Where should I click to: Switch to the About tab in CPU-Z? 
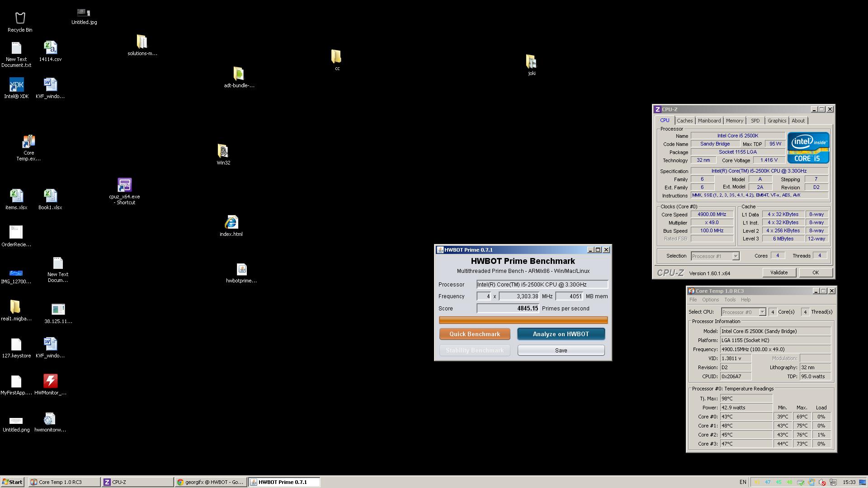point(798,121)
